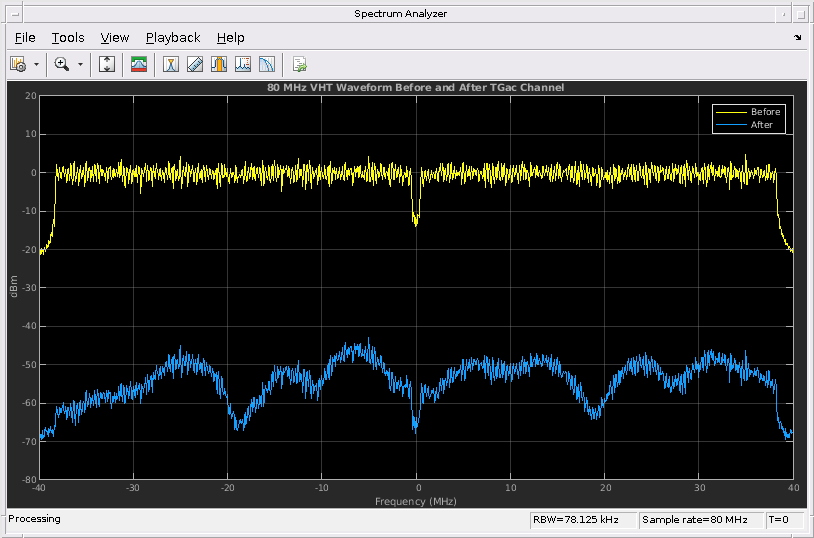814x538 pixels.
Task: Click the dock arrow in menu bar corner
Action: (798, 38)
